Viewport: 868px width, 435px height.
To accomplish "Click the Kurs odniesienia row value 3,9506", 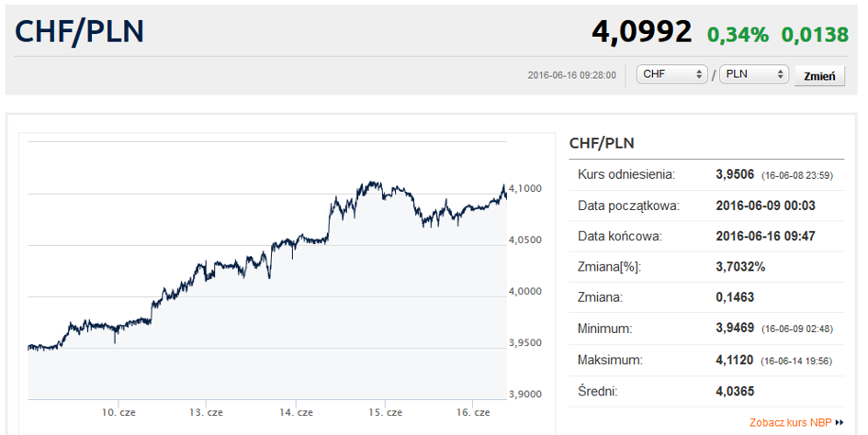I will pos(735,174).
